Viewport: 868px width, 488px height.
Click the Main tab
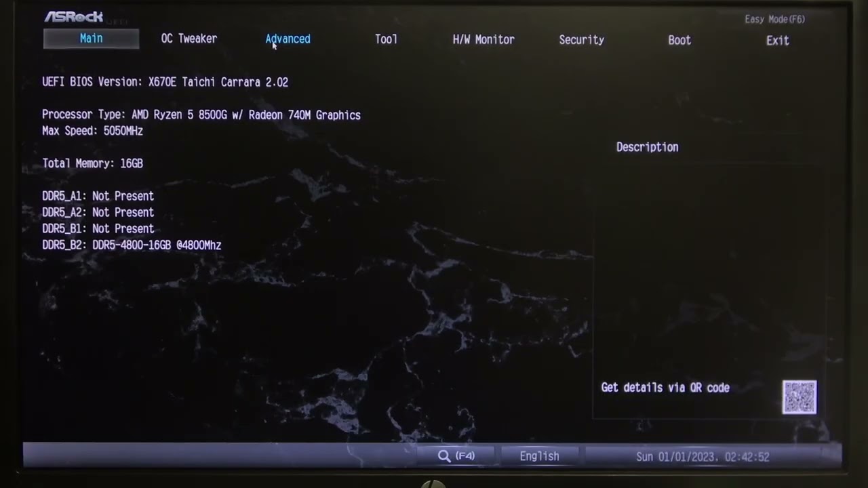pyautogui.click(x=91, y=39)
